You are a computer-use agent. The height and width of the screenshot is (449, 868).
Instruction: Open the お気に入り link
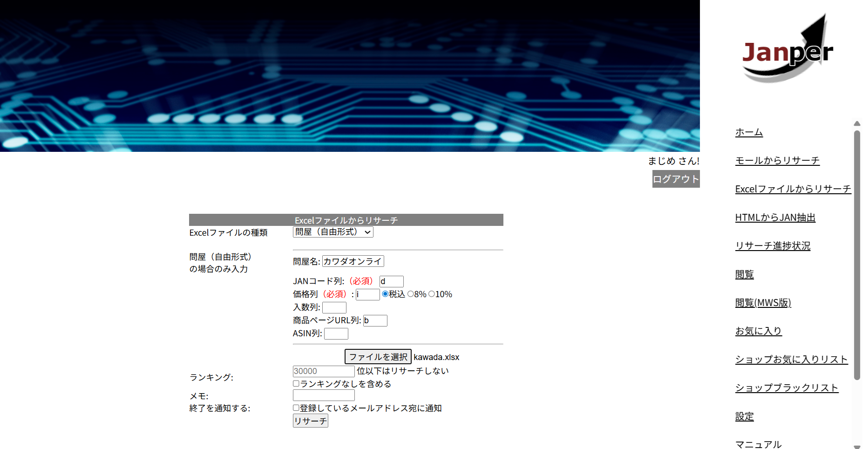(758, 331)
